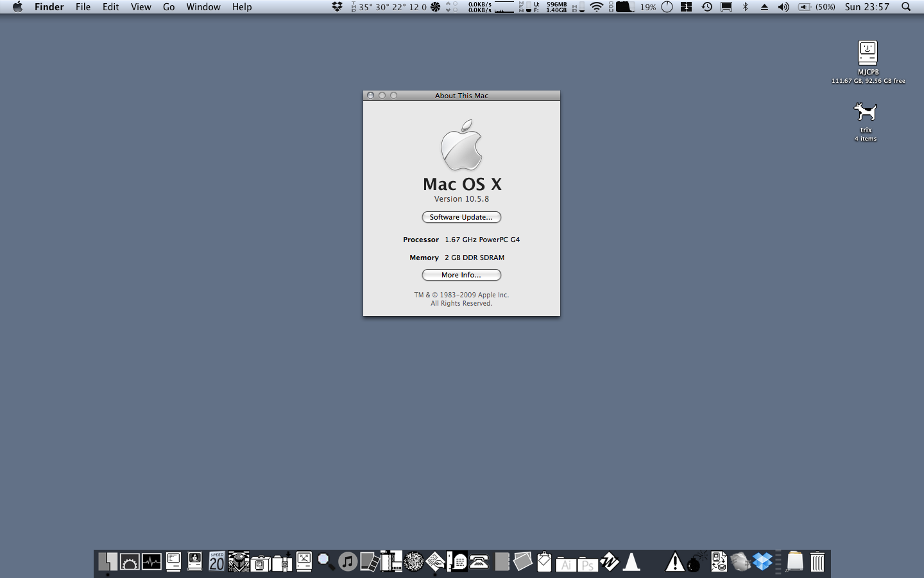
Task: Click the eject menu bar icon
Action: [764, 7]
